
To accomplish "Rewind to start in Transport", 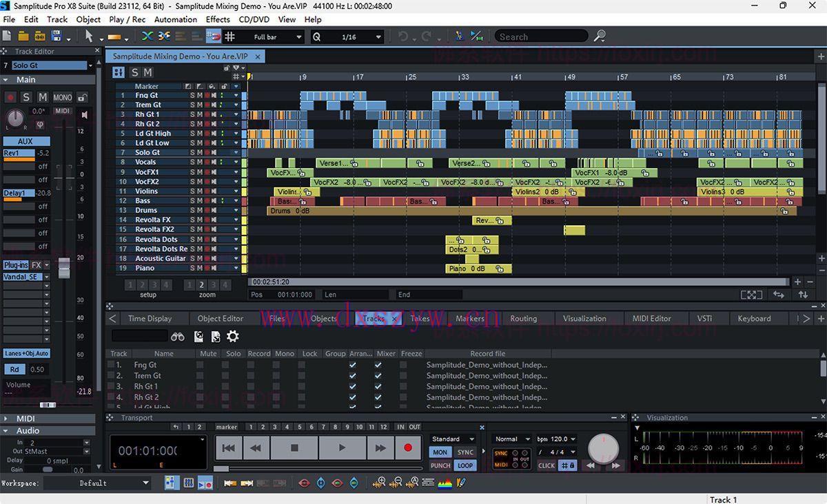I will tap(228, 448).
